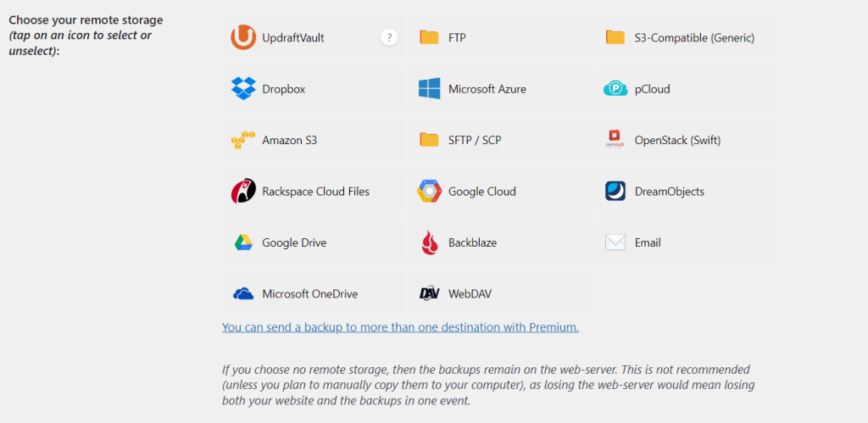
Task: Click the Microsoft Azure windows icon
Action: pyautogui.click(x=430, y=88)
